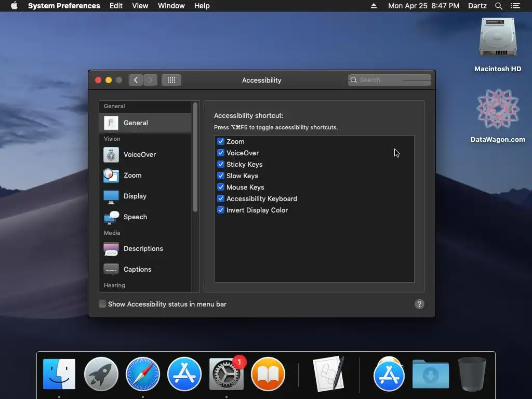Click the Dartz user name in menu bar

coord(477,6)
